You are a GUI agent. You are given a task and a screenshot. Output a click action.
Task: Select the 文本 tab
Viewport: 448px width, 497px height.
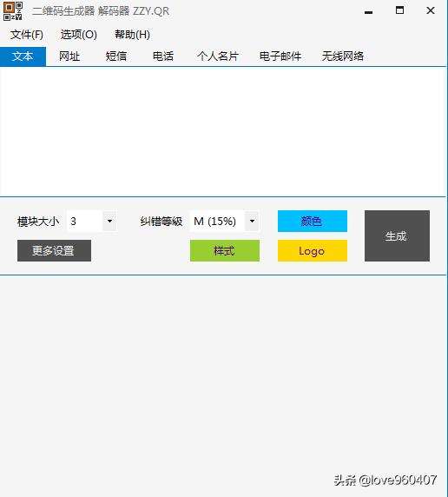23,56
